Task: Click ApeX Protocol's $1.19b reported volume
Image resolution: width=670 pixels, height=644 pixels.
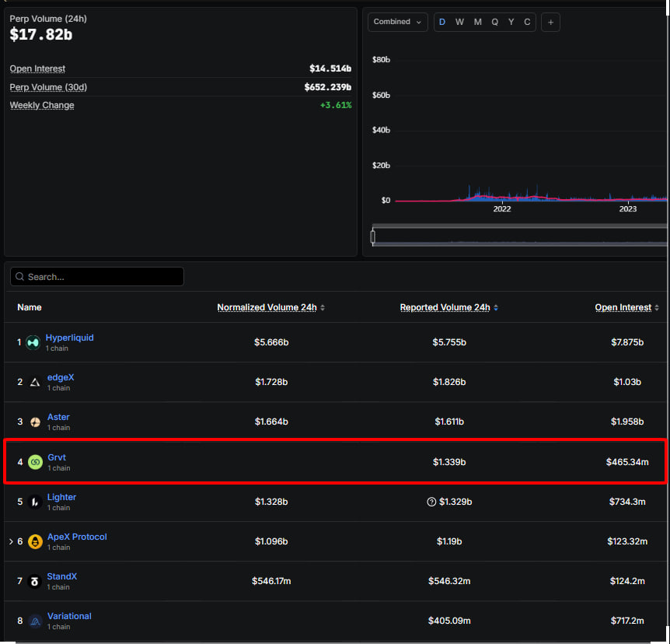Action: coord(449,542)
